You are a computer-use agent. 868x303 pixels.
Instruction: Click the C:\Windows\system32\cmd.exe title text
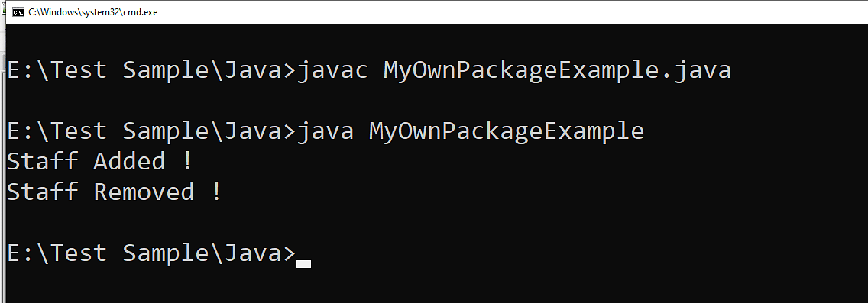tap(93, 11)
